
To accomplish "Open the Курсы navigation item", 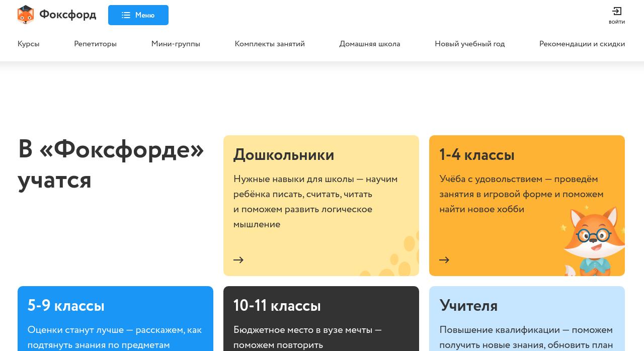I will tap(29, 44).
